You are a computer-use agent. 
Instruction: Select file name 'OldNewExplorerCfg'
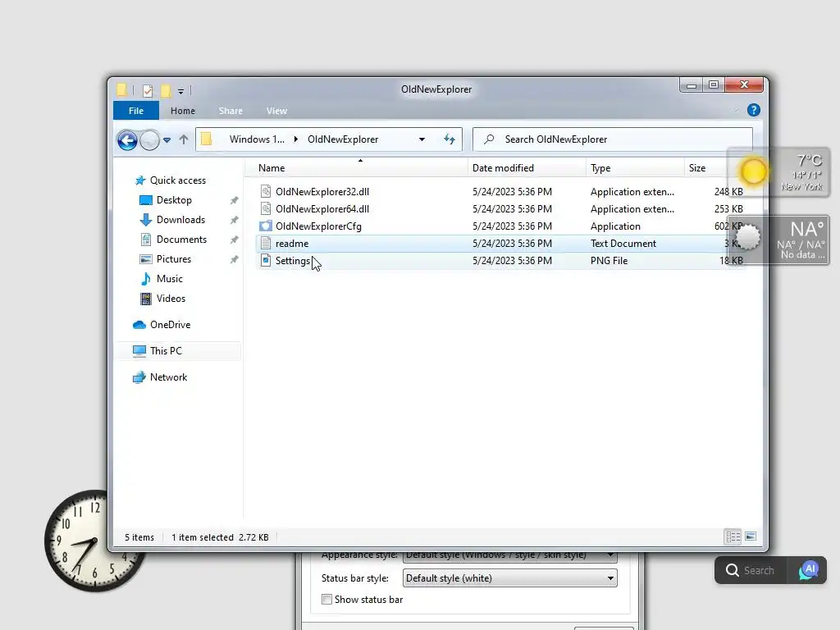(318, 226)
